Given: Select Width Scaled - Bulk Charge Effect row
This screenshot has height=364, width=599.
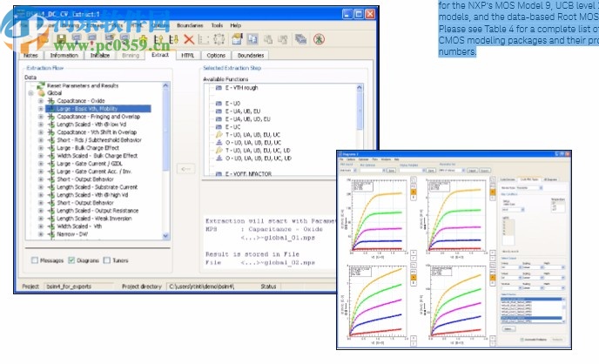Looking at the screenshot, I should point(97,156).
